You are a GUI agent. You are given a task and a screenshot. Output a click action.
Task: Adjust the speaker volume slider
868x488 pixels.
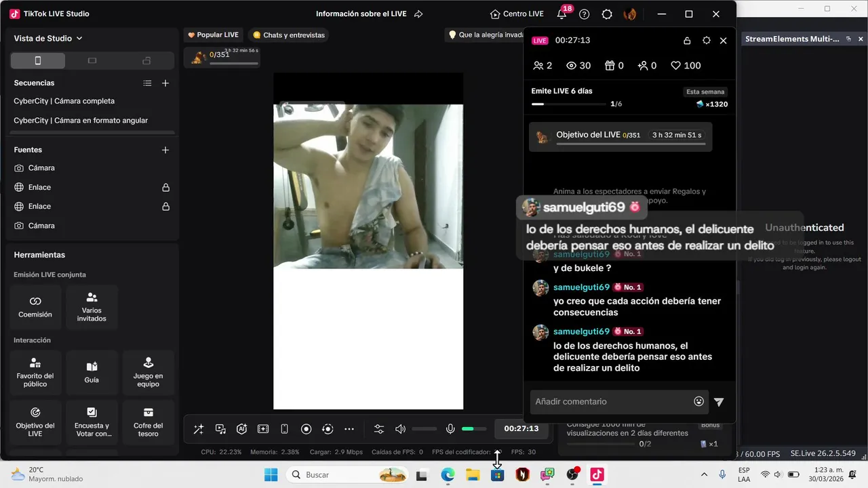point(425,429)
